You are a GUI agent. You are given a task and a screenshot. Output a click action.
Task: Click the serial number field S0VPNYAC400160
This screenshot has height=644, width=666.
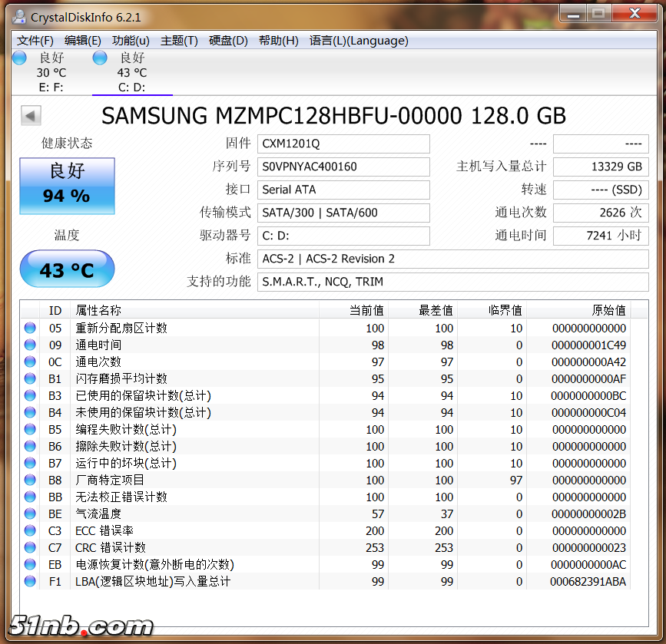pyautogui.click(x=343, y=167)
